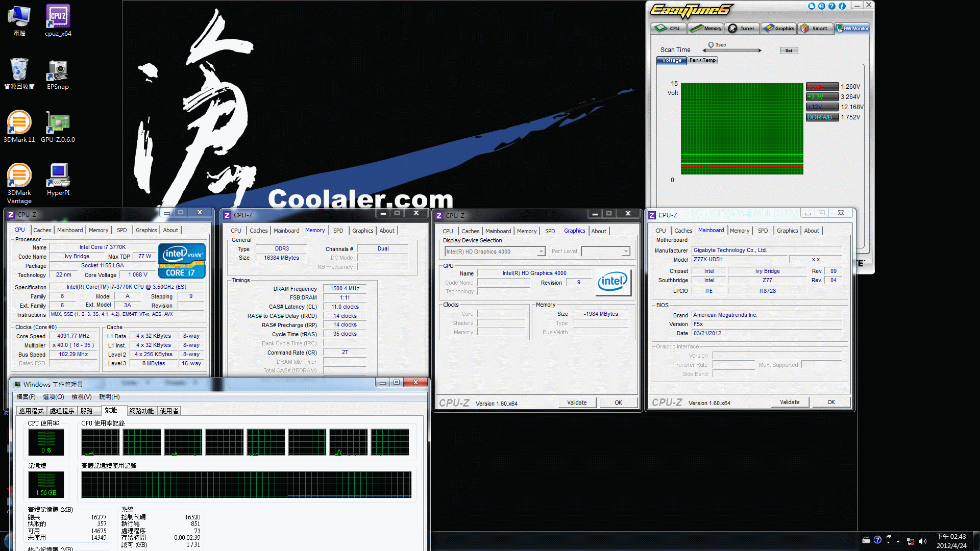The height and width of the screenshot is (551, 980).
Task: Click the Scan Time slider handle
Action: click(x=711, y=45)
